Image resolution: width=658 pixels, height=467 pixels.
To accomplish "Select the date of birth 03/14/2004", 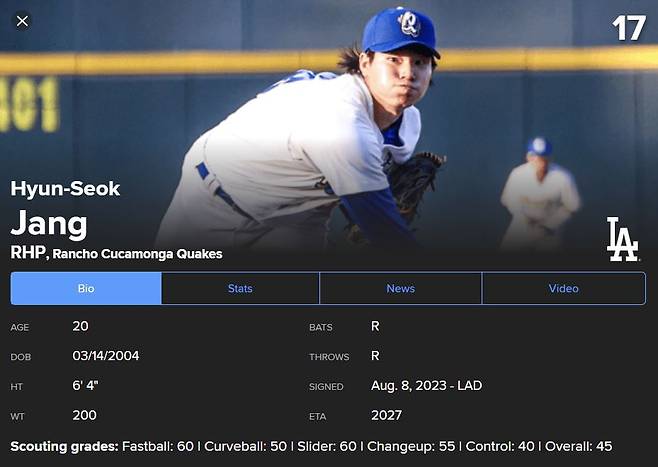I will [105, 356].
